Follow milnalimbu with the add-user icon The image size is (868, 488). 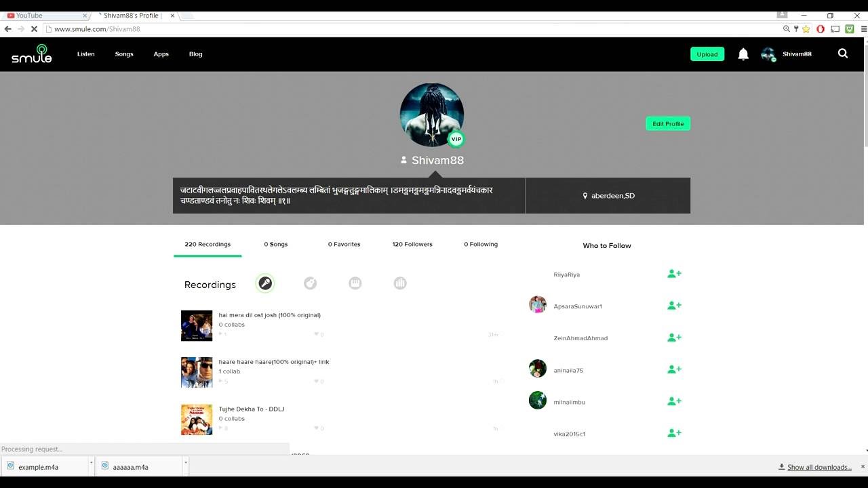674,401
